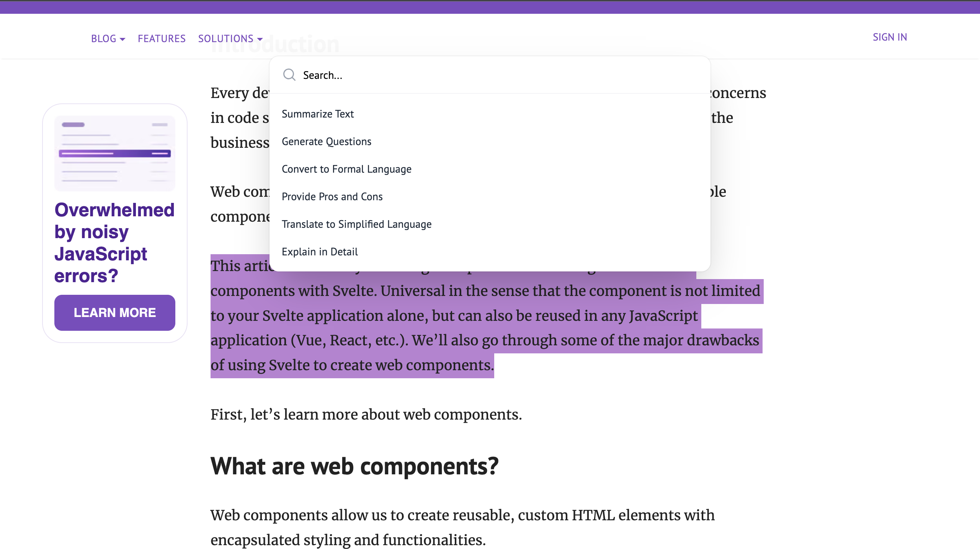Click Explain in Detail option
The height and width of the screenshot is (549, 980).
pos(319,252)
